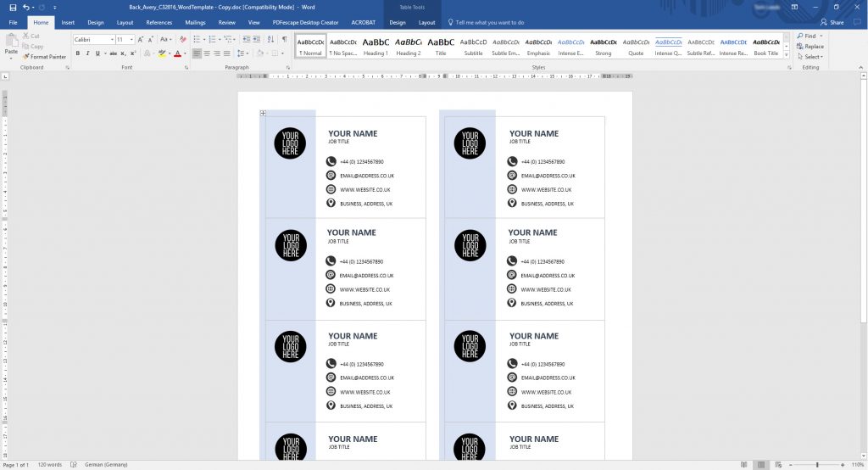Save the document from Quick Access Toolbar
The height and width of the screenshot is (470, 868).
click(13, 7)
